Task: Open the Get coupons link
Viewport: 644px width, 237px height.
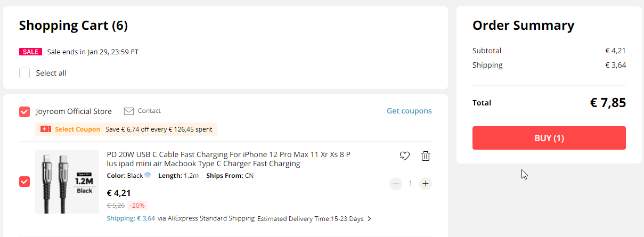Action: click(x=409, y=111)
